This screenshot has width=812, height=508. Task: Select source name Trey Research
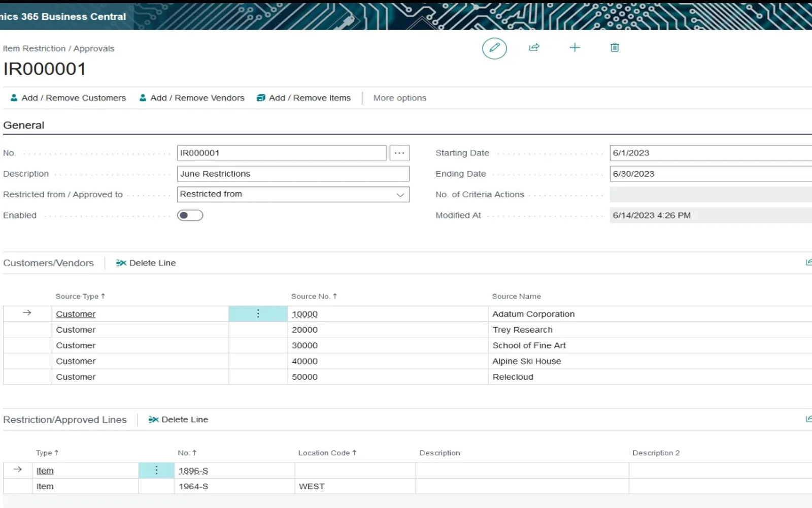click(522, 330)
